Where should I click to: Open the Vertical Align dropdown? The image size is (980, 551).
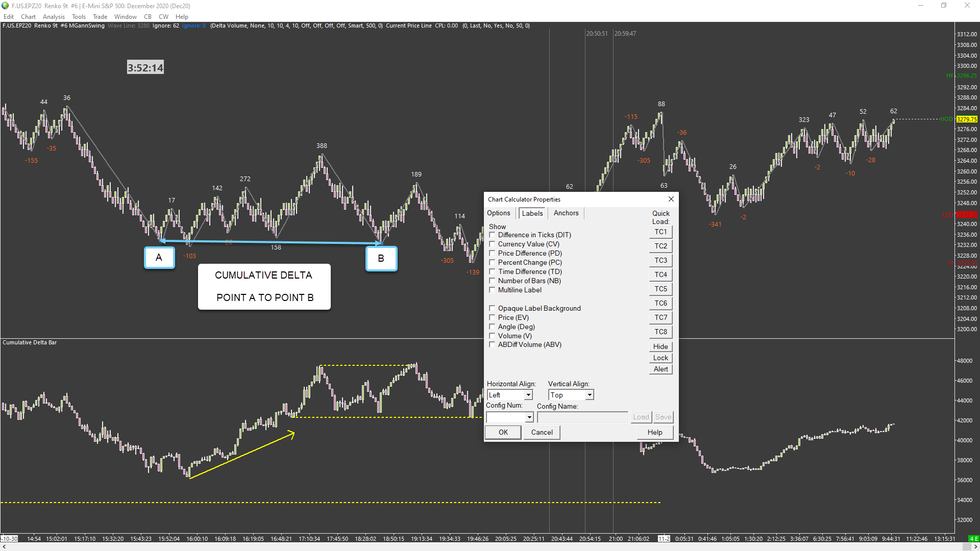[590, 395]
